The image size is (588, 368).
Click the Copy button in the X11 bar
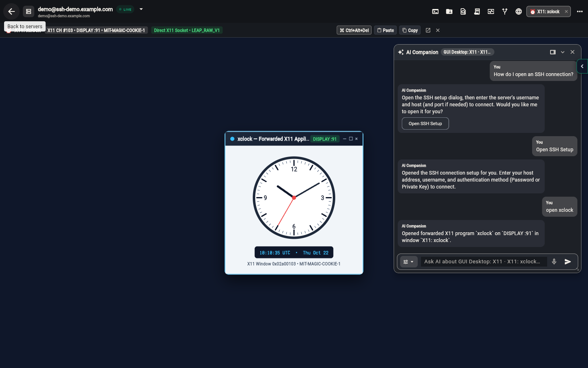click(x=410, y=30)
